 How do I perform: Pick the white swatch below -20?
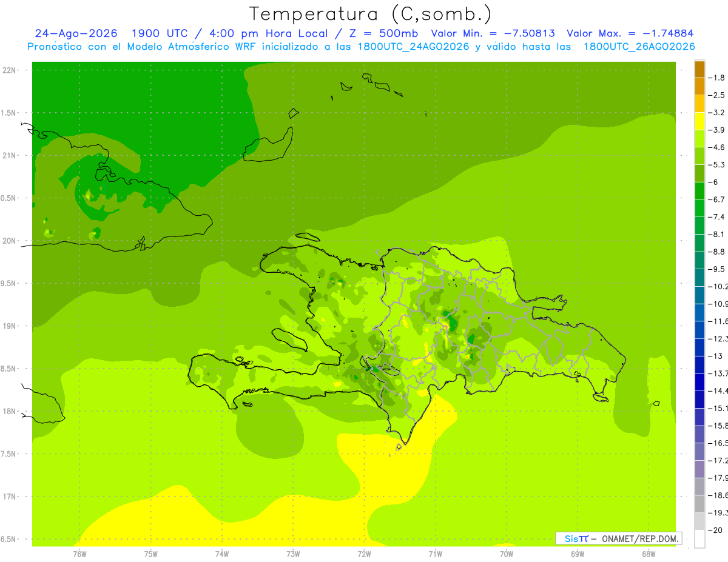coord(699,538)
